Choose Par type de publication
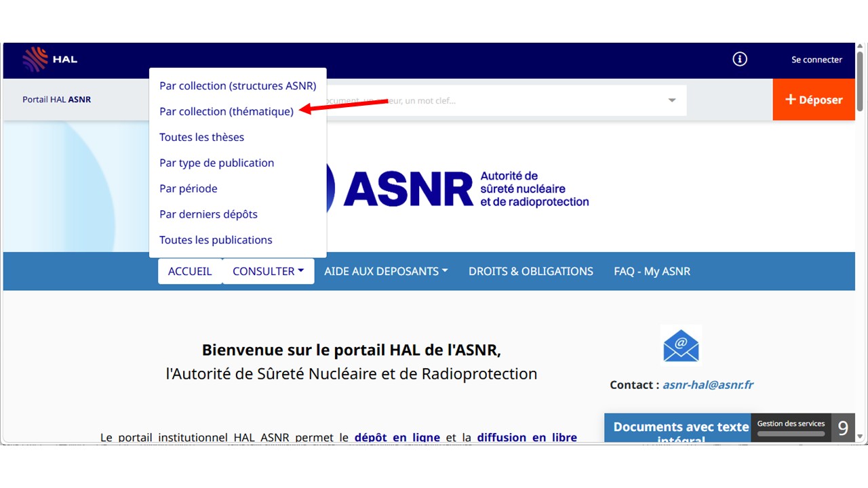Image resolution: width=868 pixels, height=488 pixels. (217, 163)
